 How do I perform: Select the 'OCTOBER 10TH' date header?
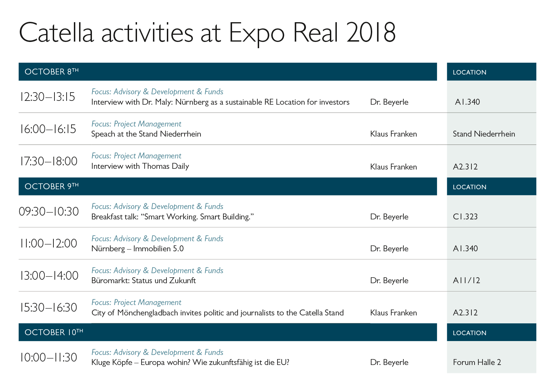(228, 332)
